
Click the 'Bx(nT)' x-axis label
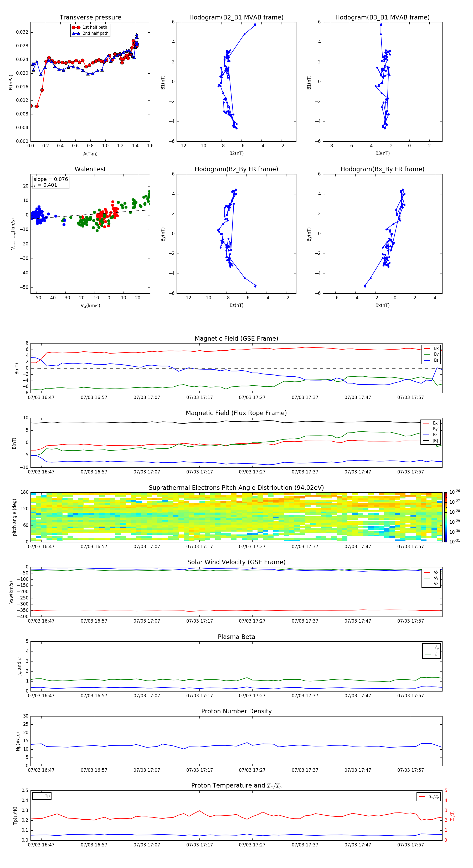pos(382,305)
